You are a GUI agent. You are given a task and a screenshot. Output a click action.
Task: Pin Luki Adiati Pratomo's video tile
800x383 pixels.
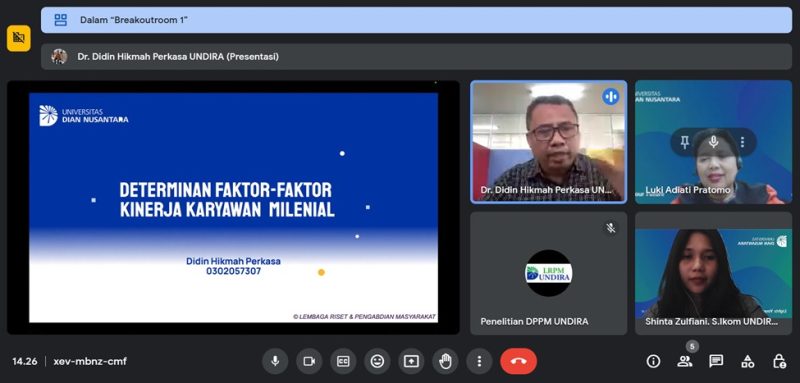[685, 142]
